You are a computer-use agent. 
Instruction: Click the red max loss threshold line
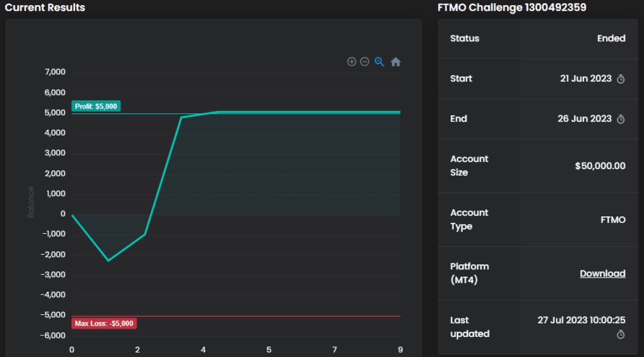[258, 316]
